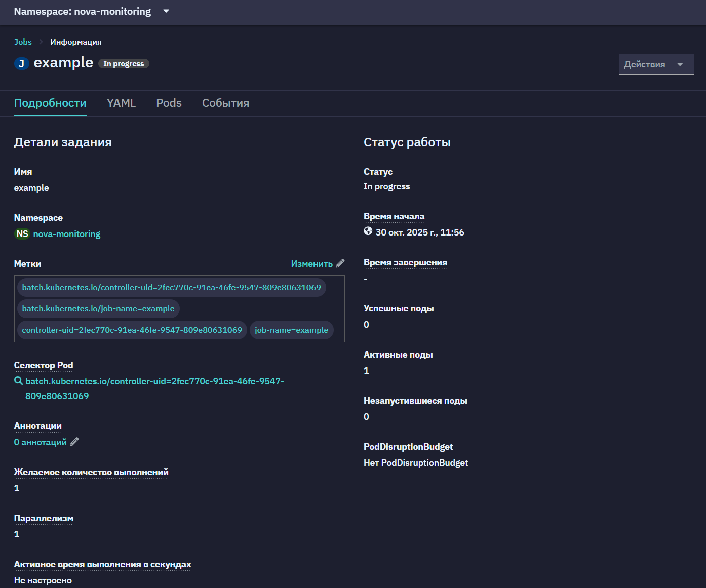Click the pod selector search icon

click(x=18, y=381)
